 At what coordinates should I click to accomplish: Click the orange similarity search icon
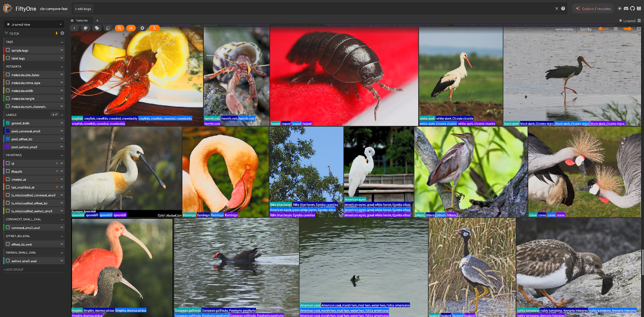point(120,28)
